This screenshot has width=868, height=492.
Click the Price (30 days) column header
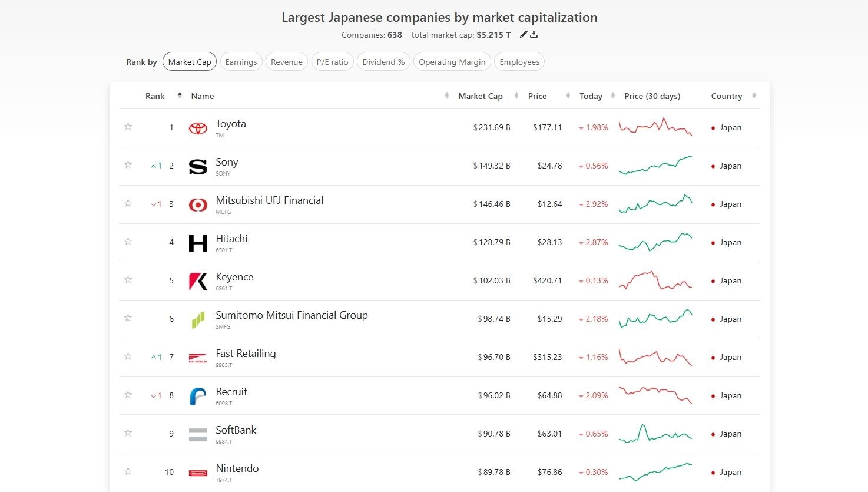pos(652,96)
